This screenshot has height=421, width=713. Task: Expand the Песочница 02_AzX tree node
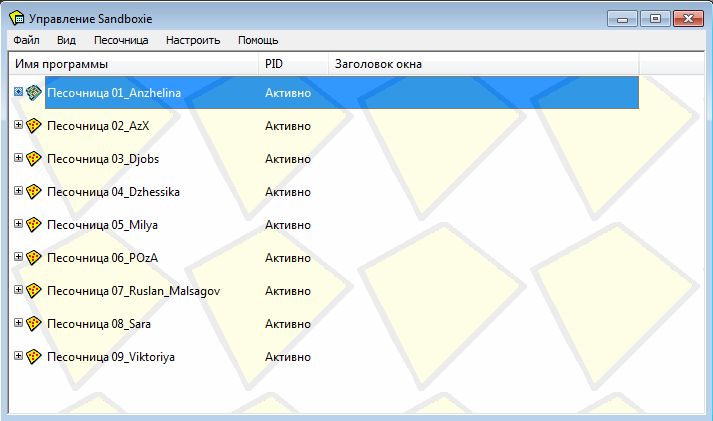click(18, 125)
